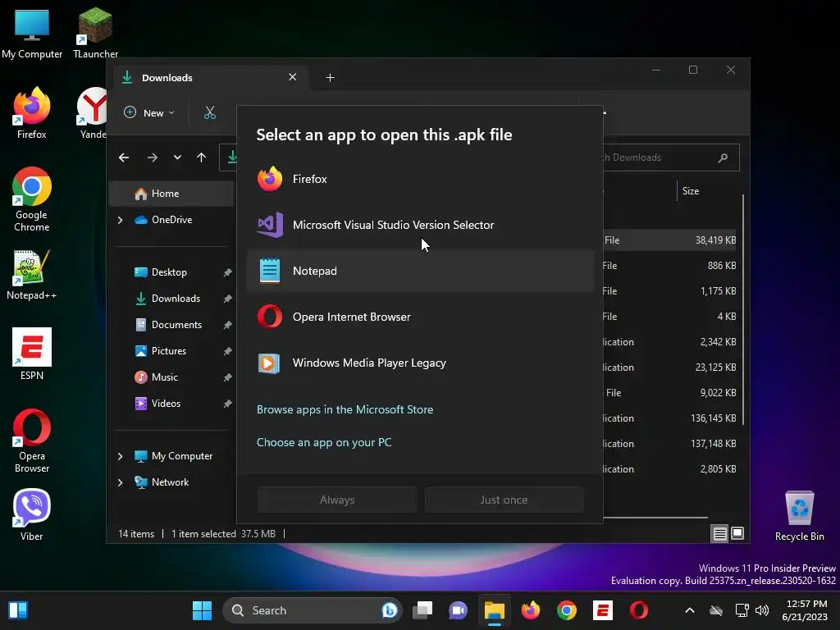This screenshot has height=630, width=840.
Task: Unpin Videos using its pin icon
Action: coord(227,404)
